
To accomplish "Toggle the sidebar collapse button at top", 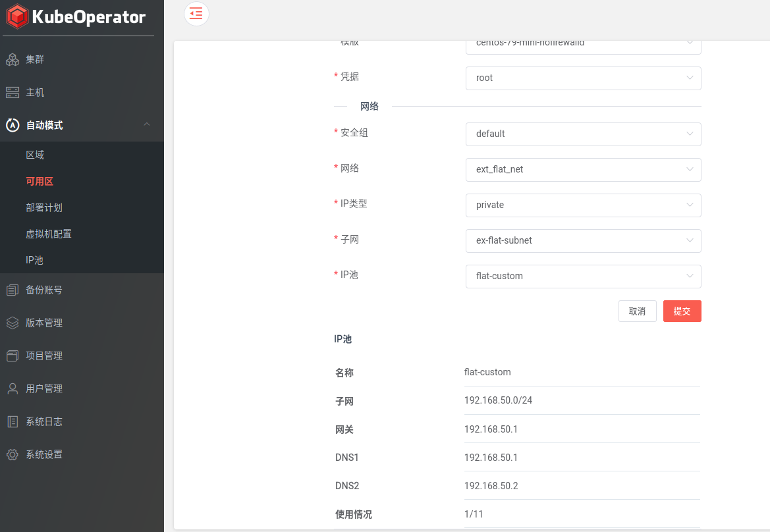I will (196, 14).
